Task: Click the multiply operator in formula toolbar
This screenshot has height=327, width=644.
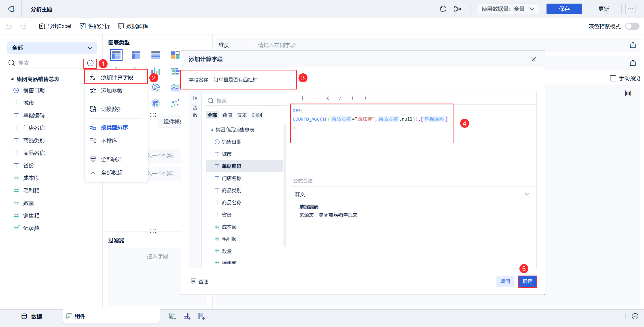Action: click(x=328, y=98)
